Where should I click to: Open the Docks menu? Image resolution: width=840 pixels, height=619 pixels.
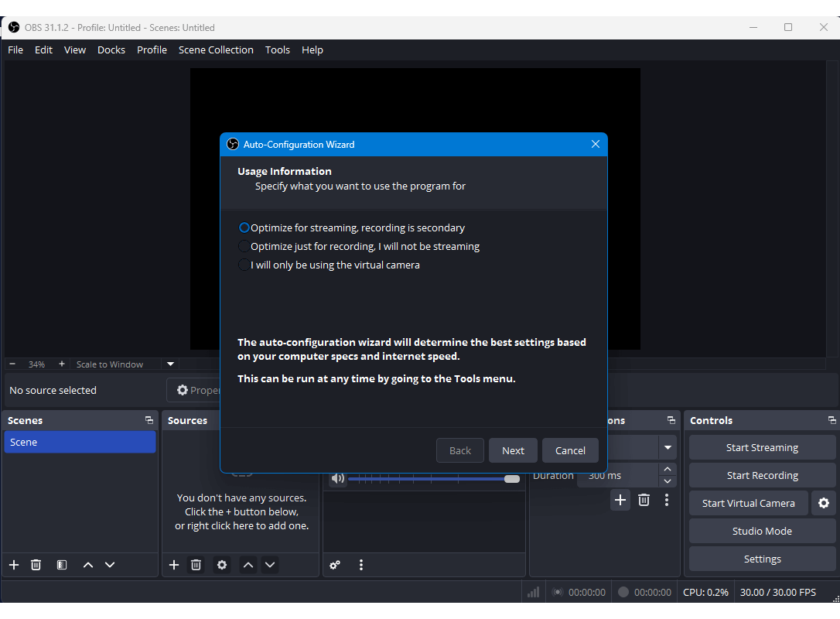[x=111, y=50]
